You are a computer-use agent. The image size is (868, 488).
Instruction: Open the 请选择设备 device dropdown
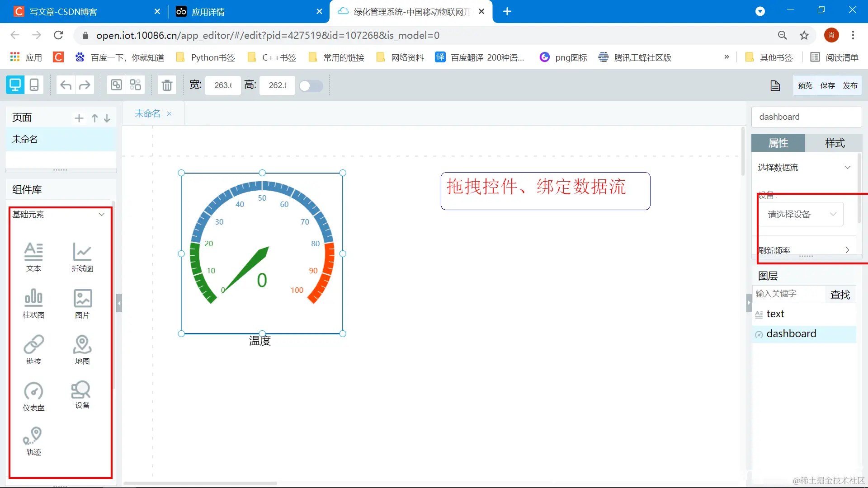(801, 214)
